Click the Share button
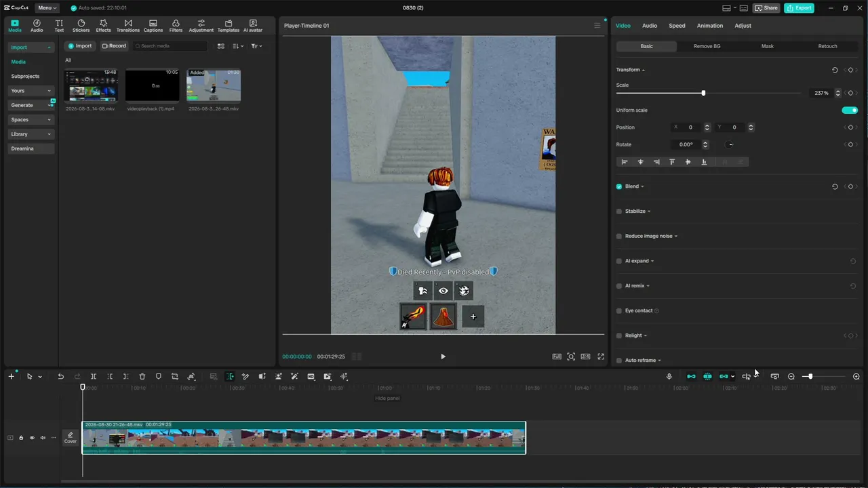Image resolution: width=868 pixels, height=488 pixels. coord(766,8)
